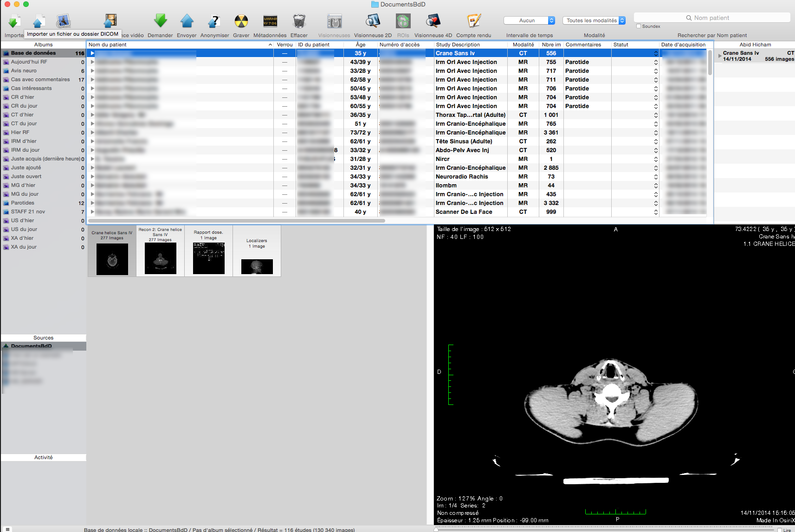Expand the Tête Sinusa (Adulte) study row
Screen dimensions: 795x532
[92, 141]
